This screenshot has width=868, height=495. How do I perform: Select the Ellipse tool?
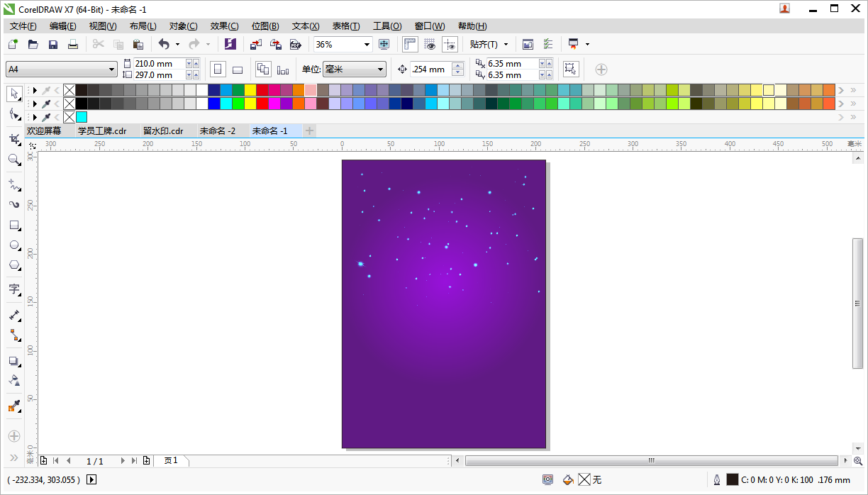(13, 245)
